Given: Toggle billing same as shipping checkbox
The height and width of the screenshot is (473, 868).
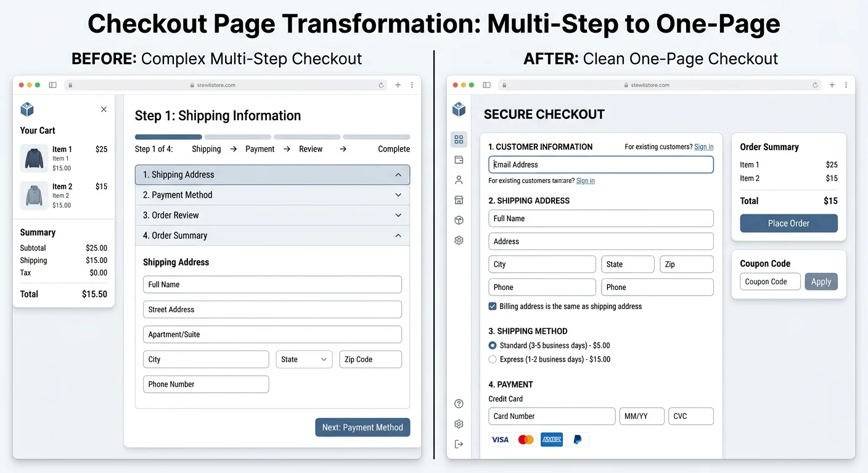Looking at the screenshot, I should point(493,306).
